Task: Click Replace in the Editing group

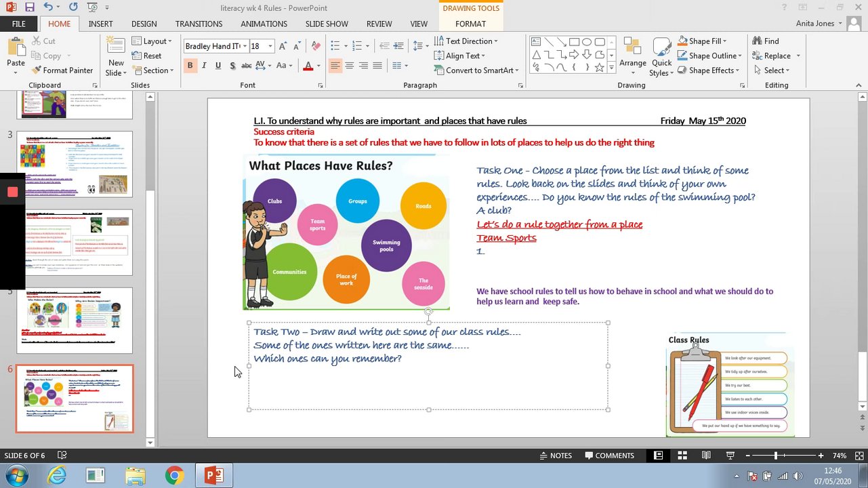Action: click(x=777, y=56)
